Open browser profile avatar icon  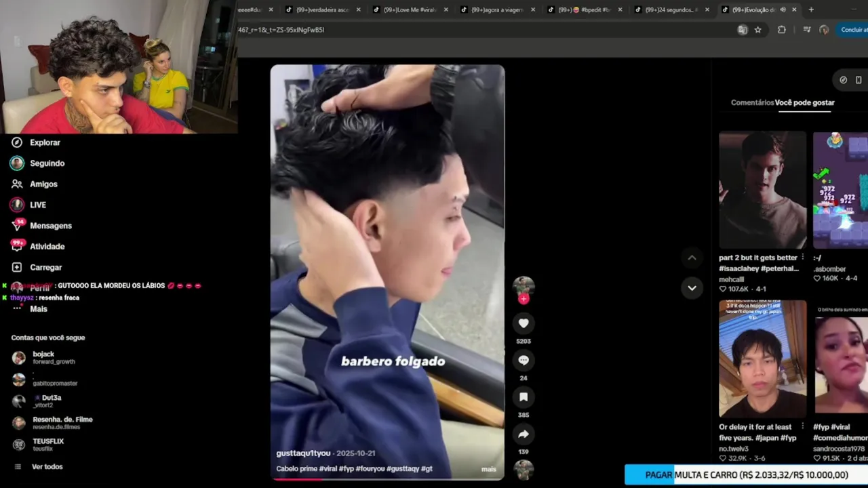pos(825,30)
